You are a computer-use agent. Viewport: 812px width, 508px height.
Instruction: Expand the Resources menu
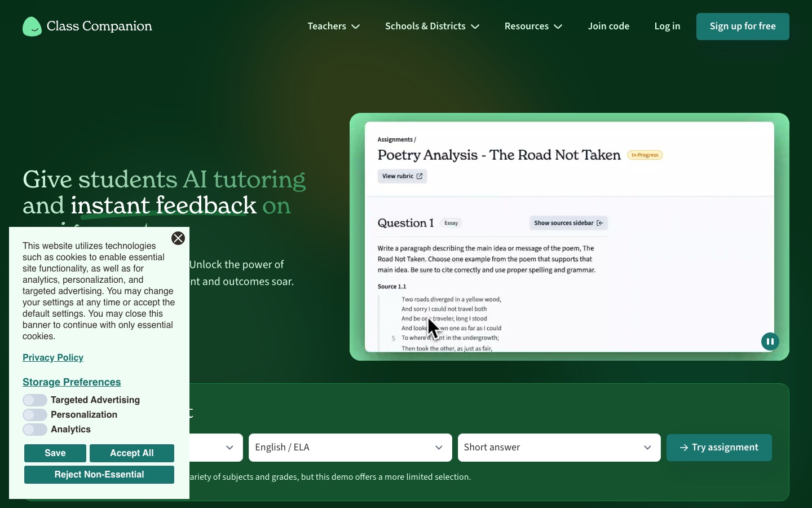(x=533, y=27)
